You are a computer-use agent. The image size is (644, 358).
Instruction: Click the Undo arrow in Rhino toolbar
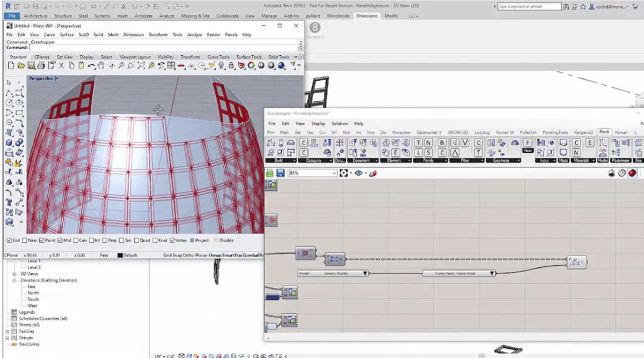pyautogui.click(x=91, y=66)
